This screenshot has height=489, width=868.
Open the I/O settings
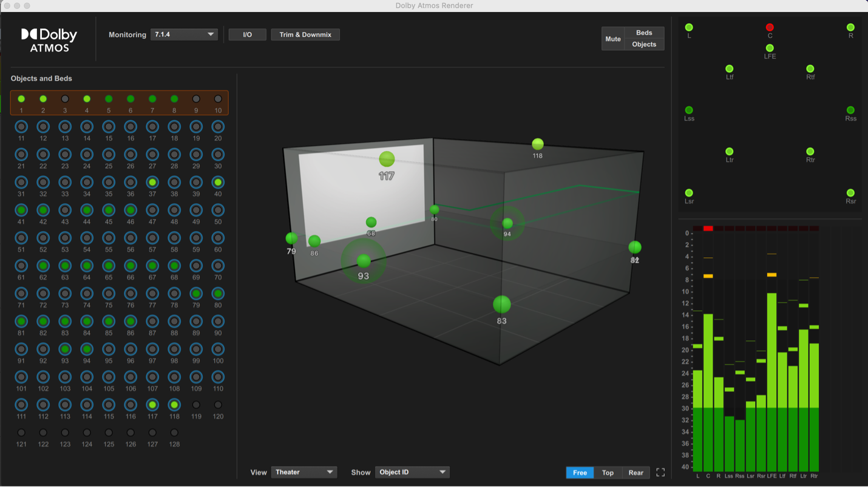click(247, 35)
